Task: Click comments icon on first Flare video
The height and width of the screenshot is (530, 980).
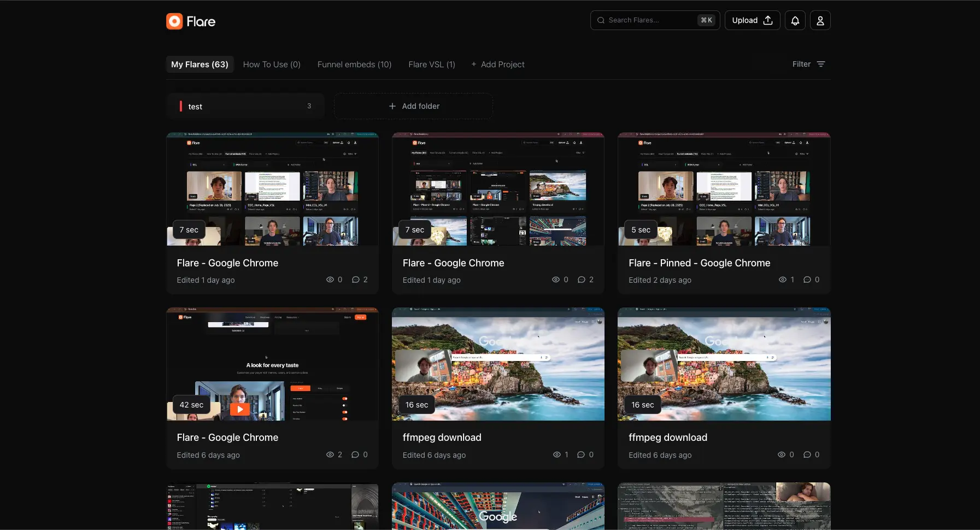Action: click(x=356, y=279)
